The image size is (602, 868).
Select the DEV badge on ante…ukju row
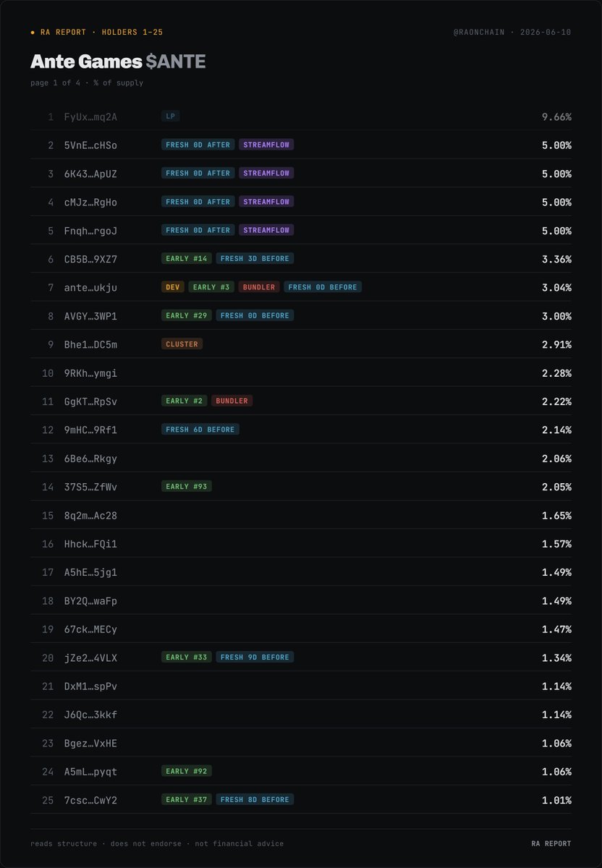pos(173,287)
